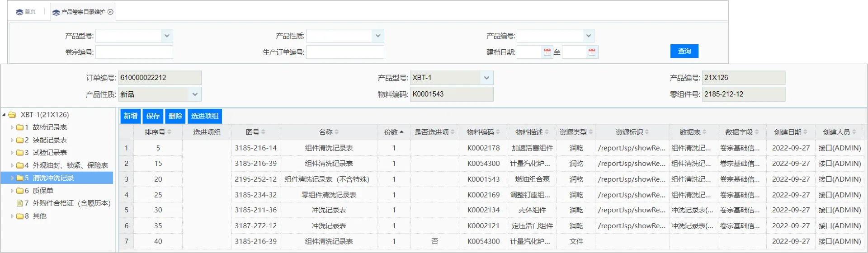
Task: Click the 新增 add button
Action: tap(131, 116)
